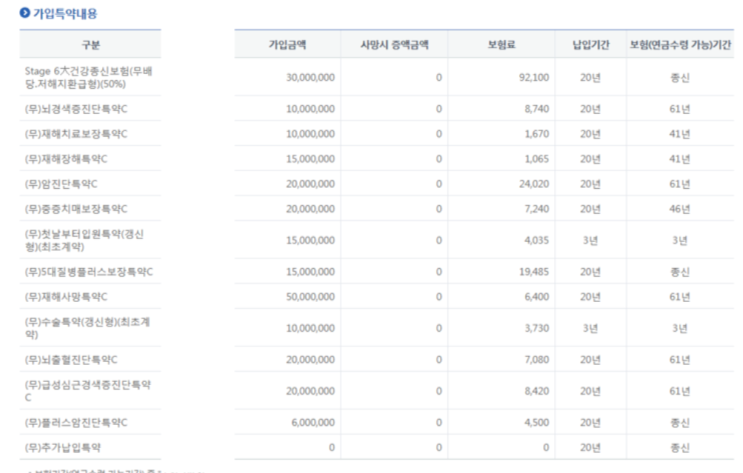Click the 보험료 column header
The image size is (743, 473).
(x=501, y=45)
